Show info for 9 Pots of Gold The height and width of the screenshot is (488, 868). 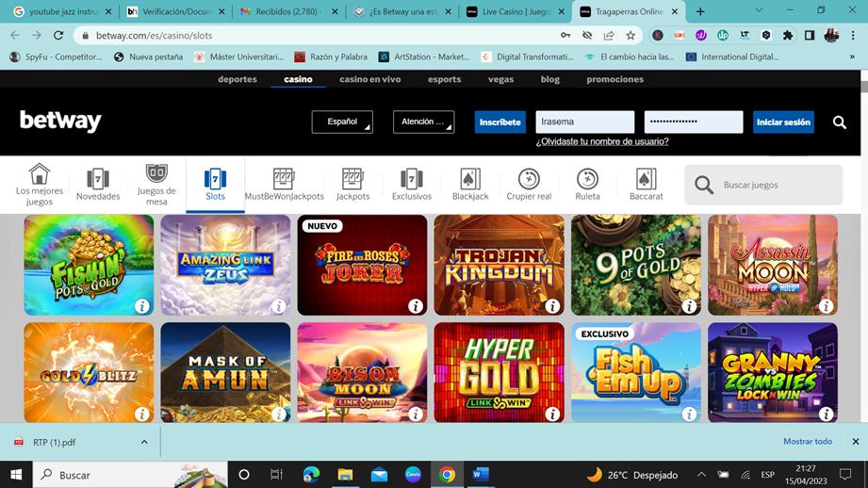coord(689,306)
